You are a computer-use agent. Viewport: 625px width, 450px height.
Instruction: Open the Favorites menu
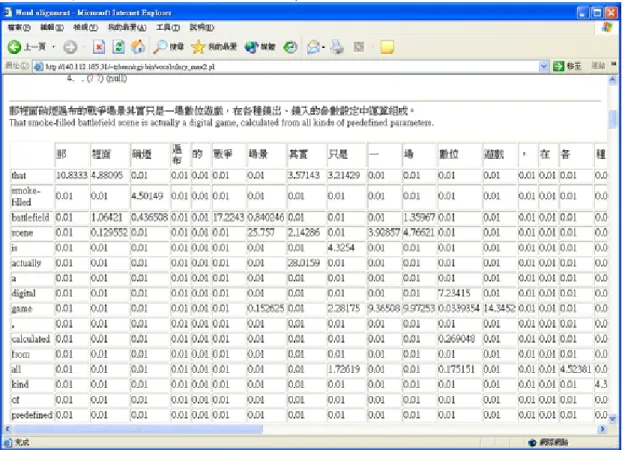(127, 28)
